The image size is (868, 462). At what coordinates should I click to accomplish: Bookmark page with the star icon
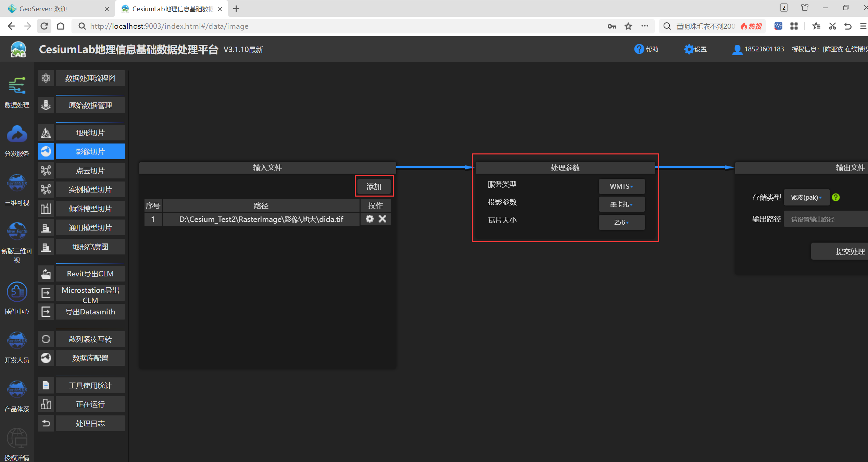click(x=628, y=26)
